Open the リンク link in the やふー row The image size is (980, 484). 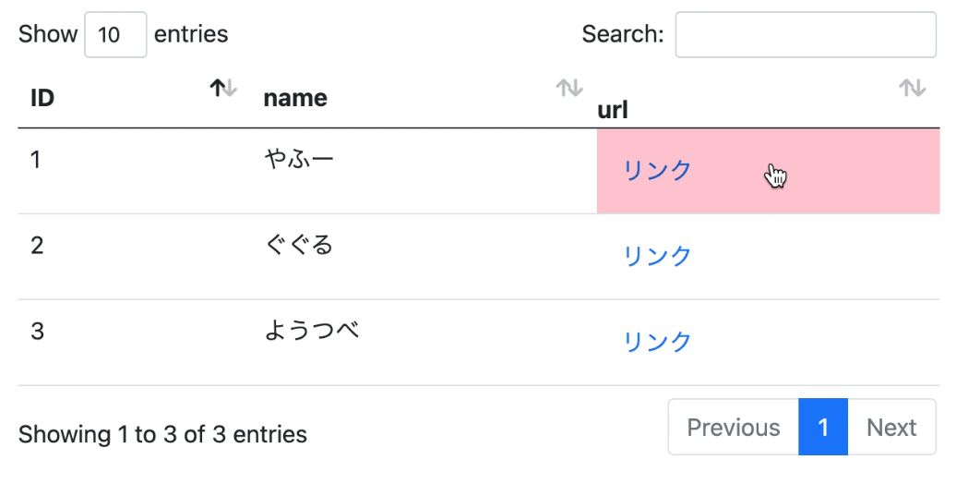(x=657, y=171)
